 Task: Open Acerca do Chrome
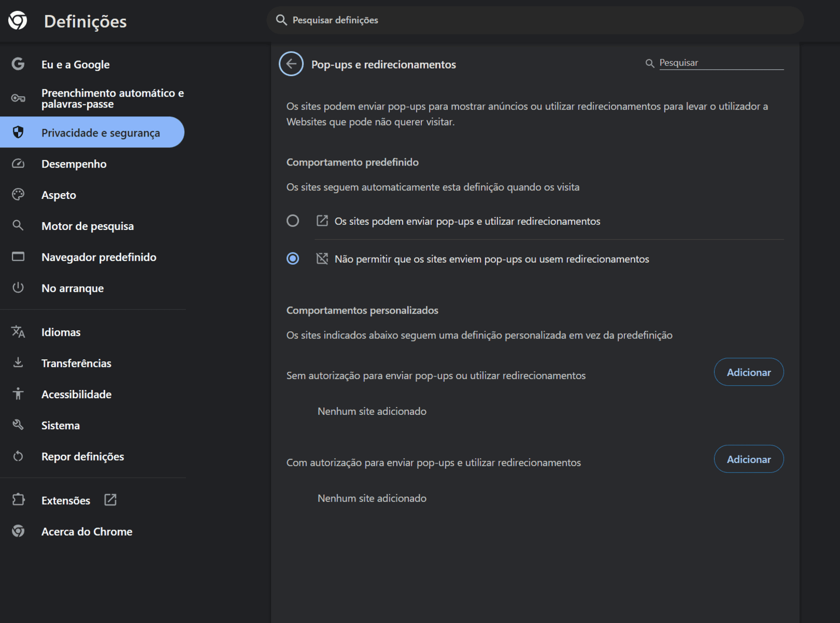pyautogui.click(x=87, y=531)
